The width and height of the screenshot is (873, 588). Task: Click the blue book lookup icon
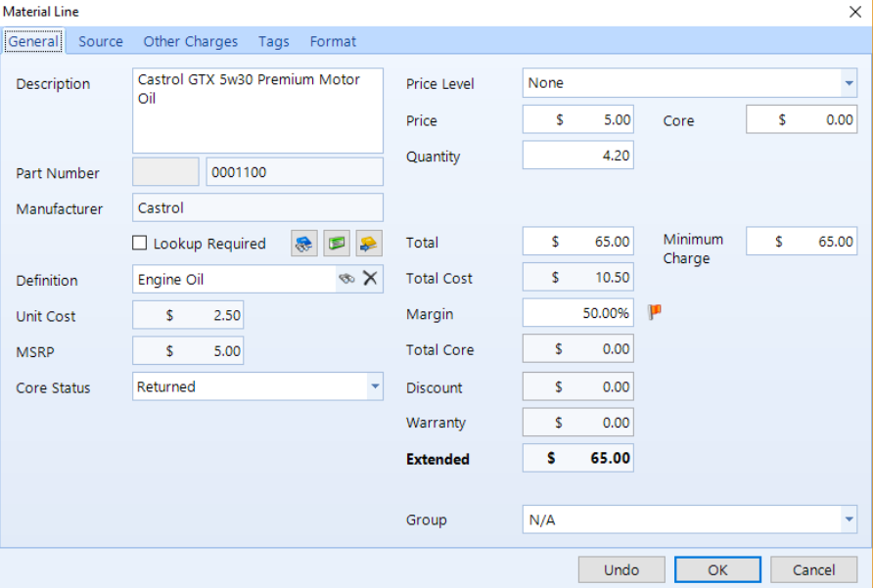tap(304, 244)
